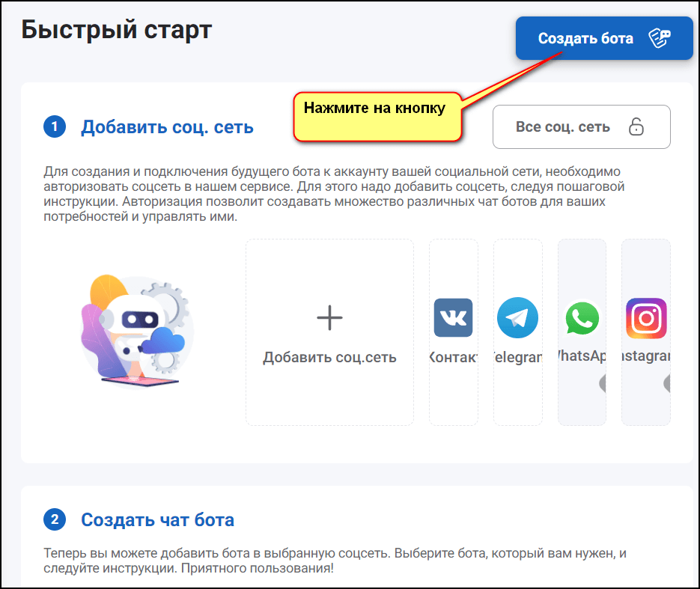Click the step 2 number badge

click(x=55, y=519)
